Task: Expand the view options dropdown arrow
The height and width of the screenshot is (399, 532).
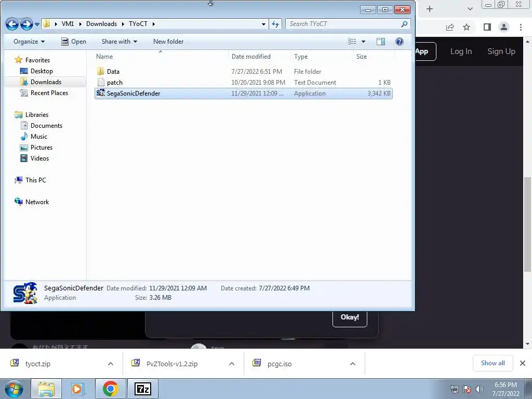Action: tap(363, 42)
